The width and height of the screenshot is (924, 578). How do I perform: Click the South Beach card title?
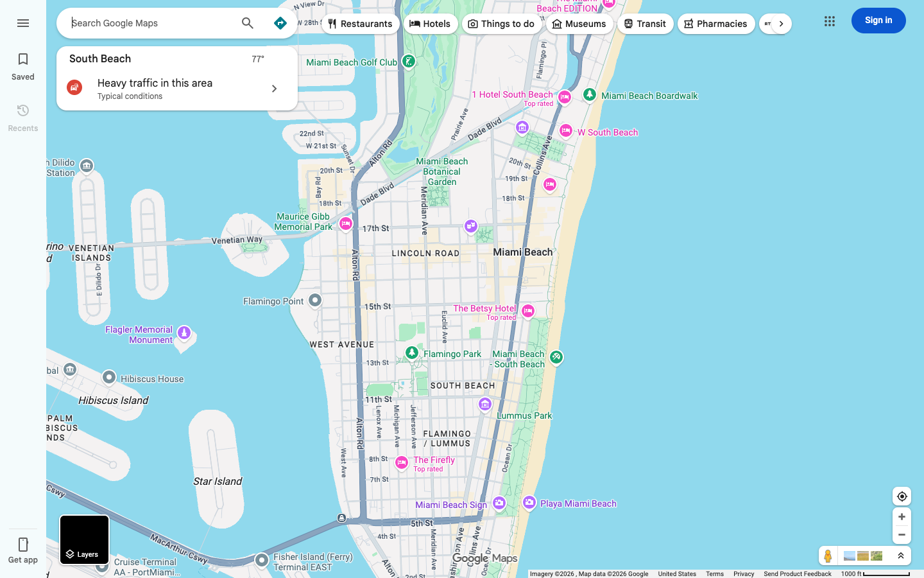click(x=100, y=58)
